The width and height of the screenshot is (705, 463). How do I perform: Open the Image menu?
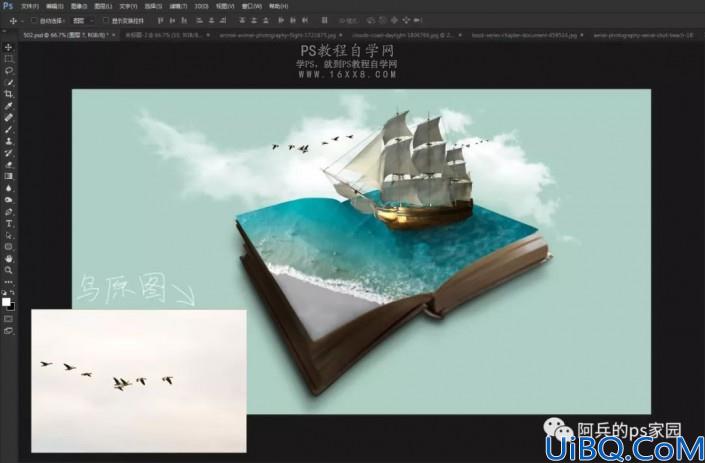79,6
